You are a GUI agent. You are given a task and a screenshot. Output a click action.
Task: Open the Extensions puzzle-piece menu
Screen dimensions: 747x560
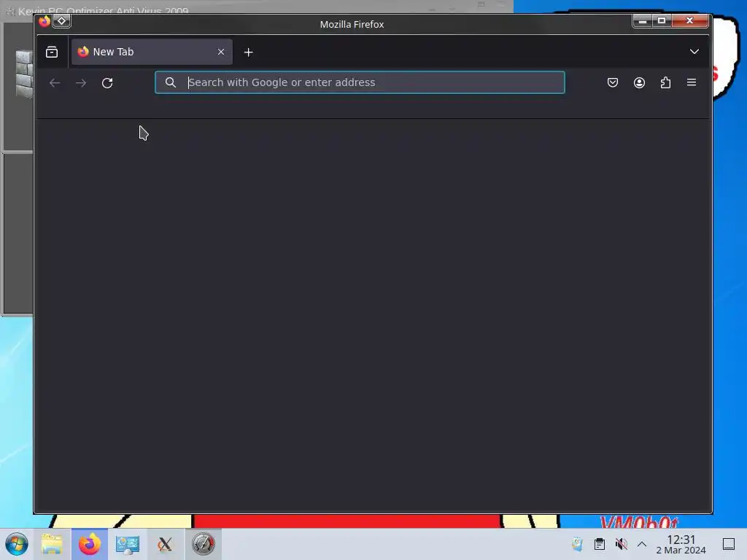[x=665, y=82]
